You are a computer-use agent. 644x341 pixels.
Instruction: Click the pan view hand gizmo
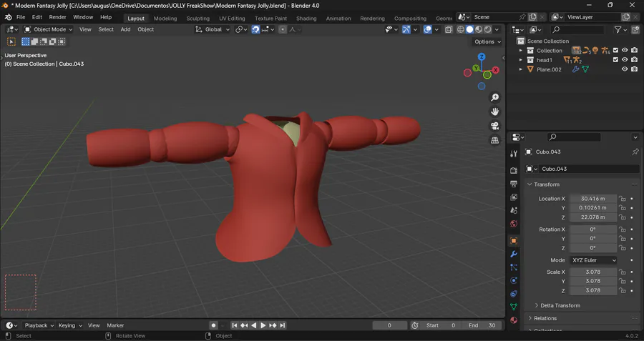(x=495, y=112)
